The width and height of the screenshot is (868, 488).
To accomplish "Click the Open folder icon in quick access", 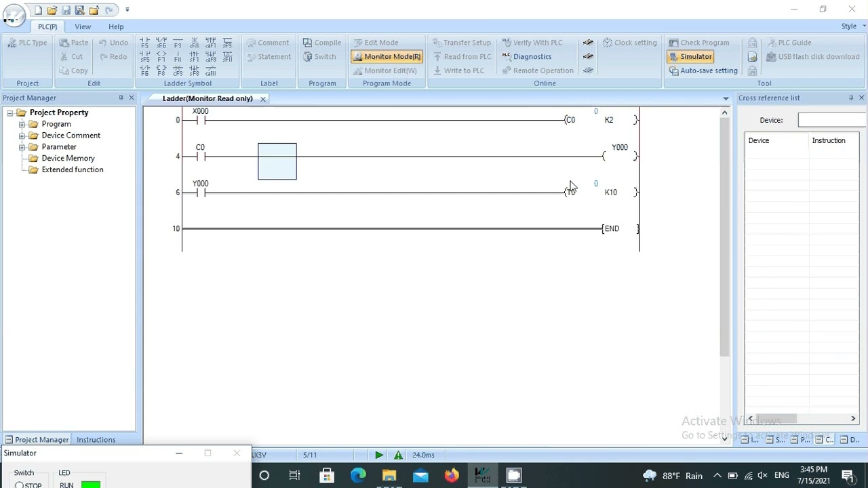I will click(x=52, y=10).
